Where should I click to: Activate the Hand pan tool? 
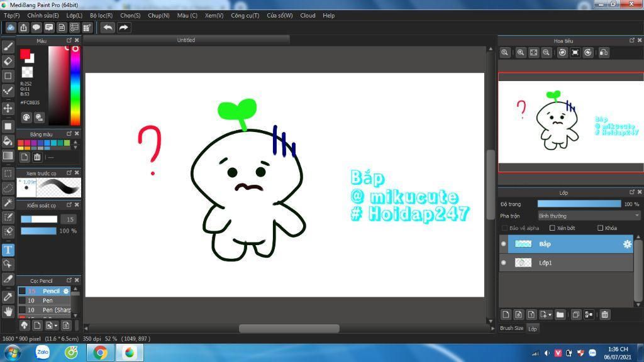tap(8, 312)
